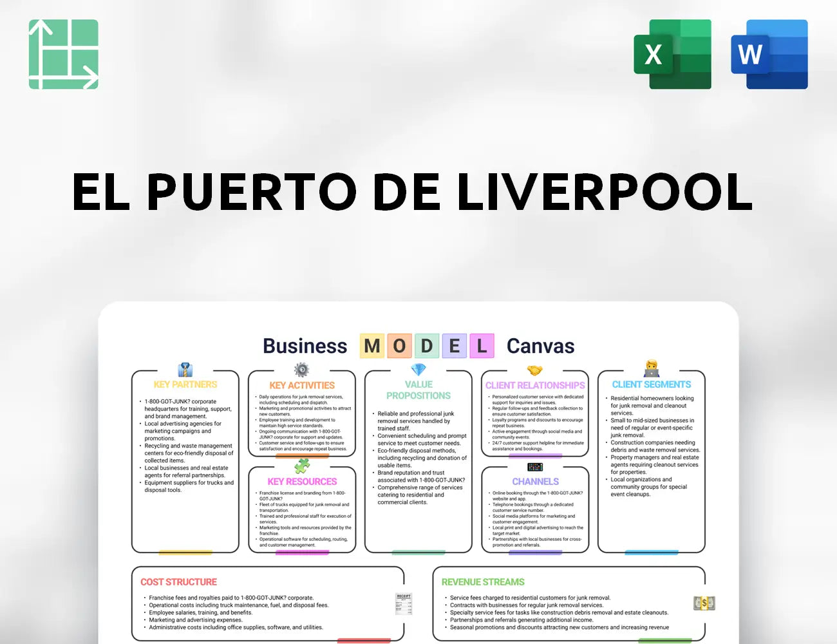Click the REVENUE STREAMS heading
Image resolution: width=837 pixels, height=644 pixels.
pyautogui.click(x=483, y=582)
